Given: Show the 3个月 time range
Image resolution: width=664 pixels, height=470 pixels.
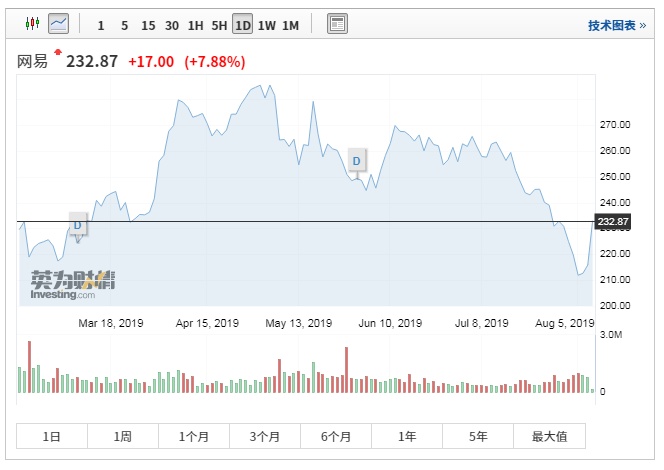Looking at the screenshot, I should click(x=265, y=436).
